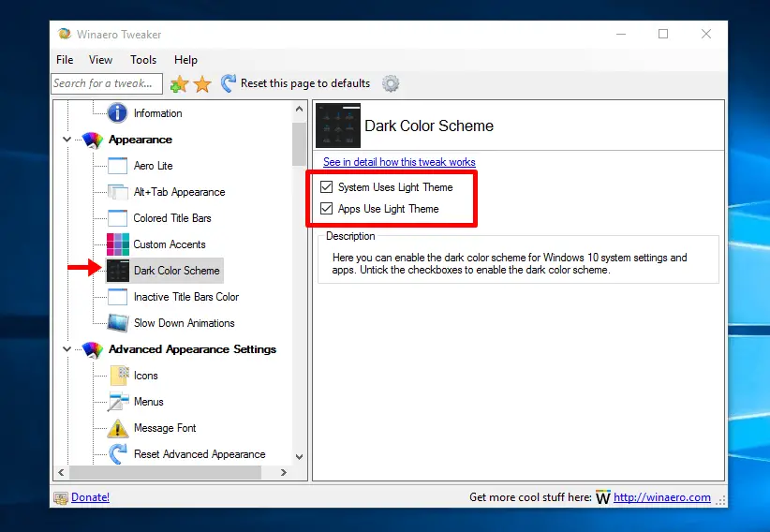Click the Alt+Tab Appearance icon
Screen dimensions: 770x532
coord(117,192)
